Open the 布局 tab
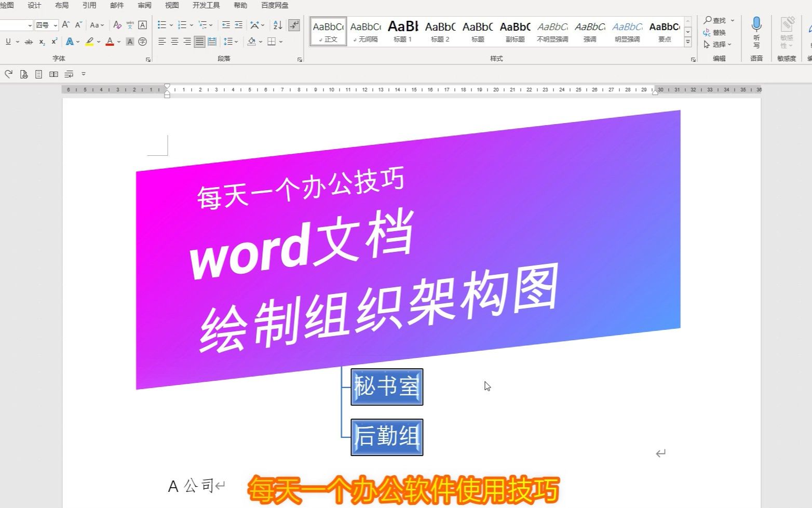 pyautogui.click(x=62, y=5)
